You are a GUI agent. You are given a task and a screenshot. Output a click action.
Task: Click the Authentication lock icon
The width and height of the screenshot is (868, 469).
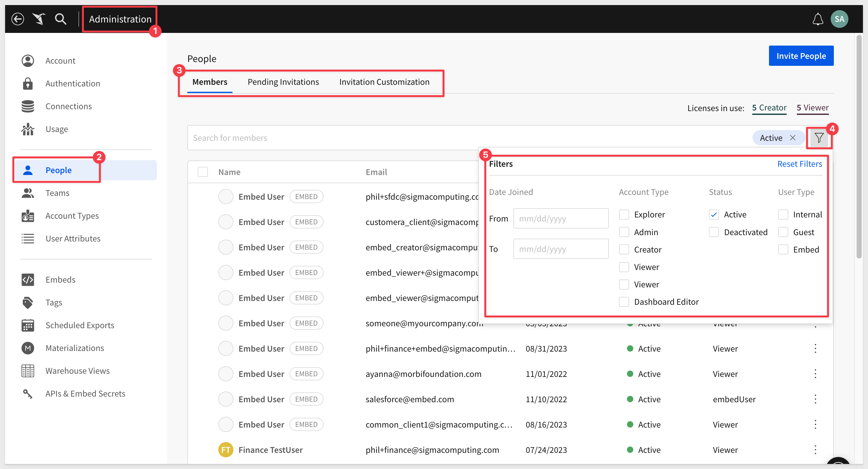point(28,84)
